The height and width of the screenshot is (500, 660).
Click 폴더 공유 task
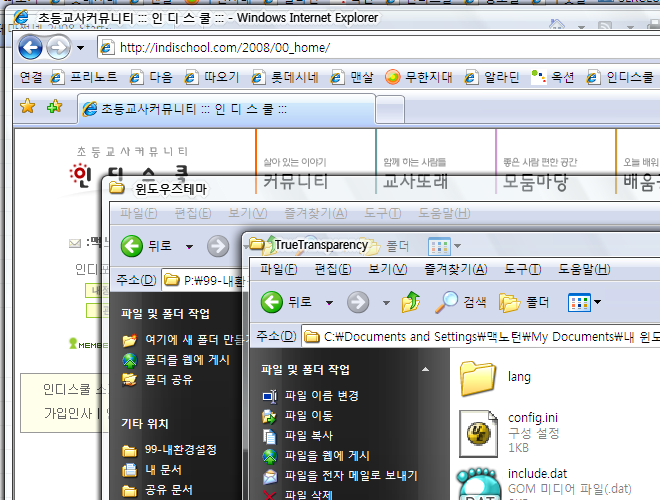tap(157, 380)
